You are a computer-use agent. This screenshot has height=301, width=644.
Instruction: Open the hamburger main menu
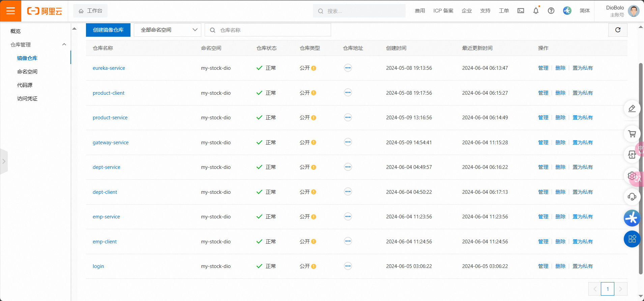[10, 11]
